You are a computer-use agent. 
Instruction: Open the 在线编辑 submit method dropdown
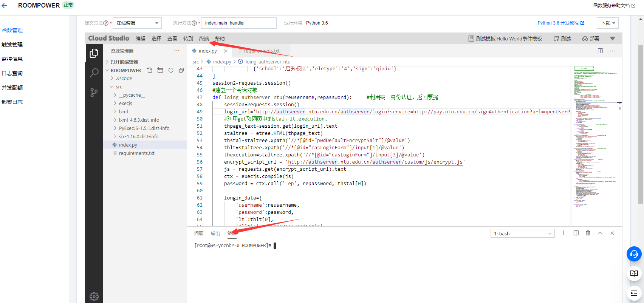[x=137, y=23]
